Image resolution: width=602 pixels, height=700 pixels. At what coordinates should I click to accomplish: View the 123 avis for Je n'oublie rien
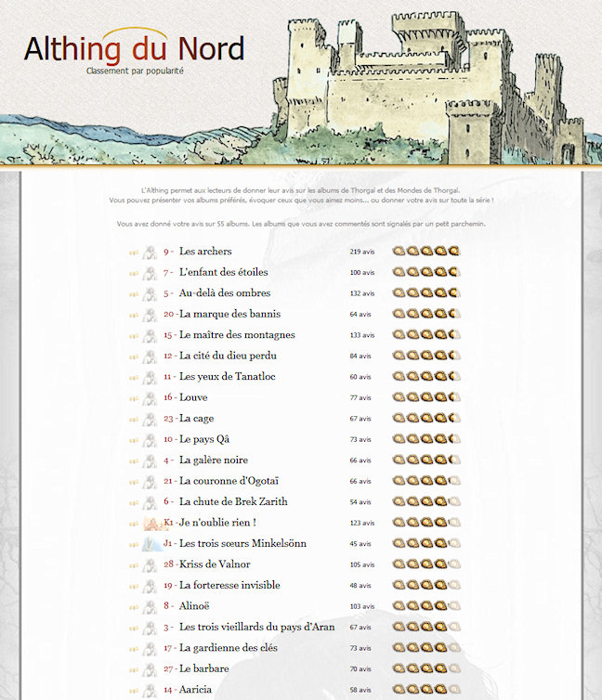(x=361, y=523)
